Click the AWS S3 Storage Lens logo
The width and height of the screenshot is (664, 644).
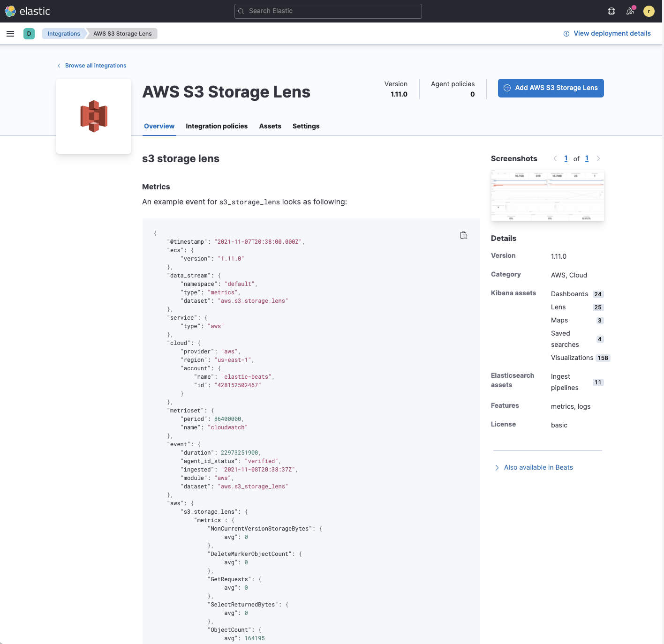coord(93,116)
